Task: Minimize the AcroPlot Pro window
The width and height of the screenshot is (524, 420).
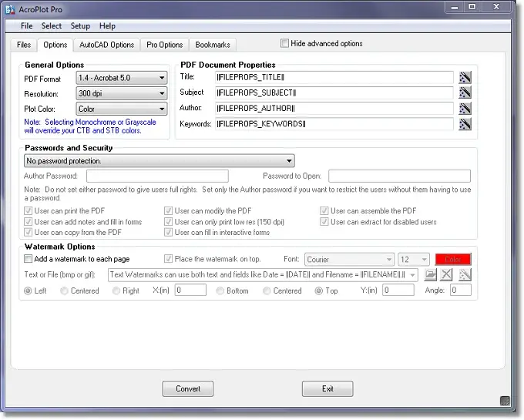Action: (x=455, y=7)
